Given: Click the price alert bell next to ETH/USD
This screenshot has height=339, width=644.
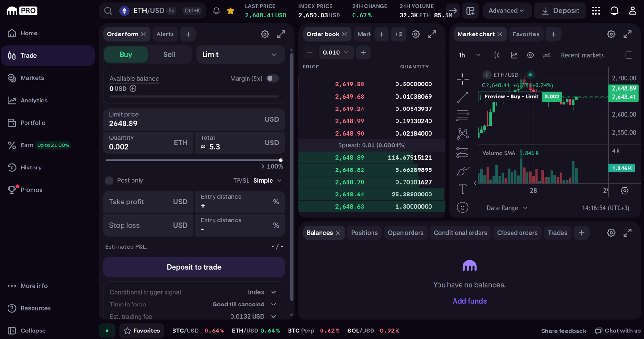Looking at the screenshot, I should coord(216,10).
